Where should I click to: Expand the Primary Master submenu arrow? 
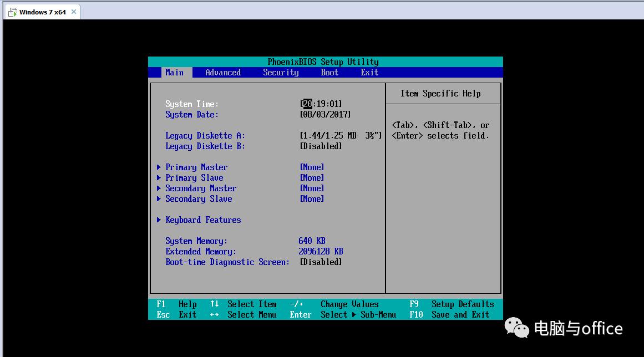[x=159, y=167]
